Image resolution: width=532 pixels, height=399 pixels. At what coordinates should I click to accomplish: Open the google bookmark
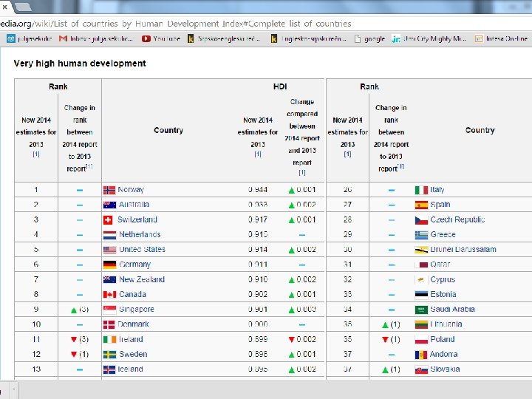369,38
